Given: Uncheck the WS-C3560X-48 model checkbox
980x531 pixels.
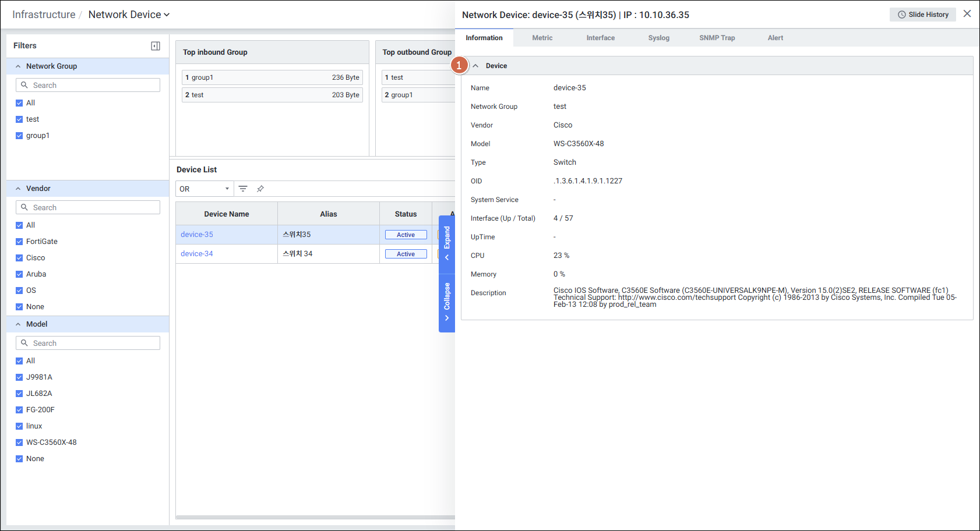Looking at the screenshot, I should coord(19,442).
